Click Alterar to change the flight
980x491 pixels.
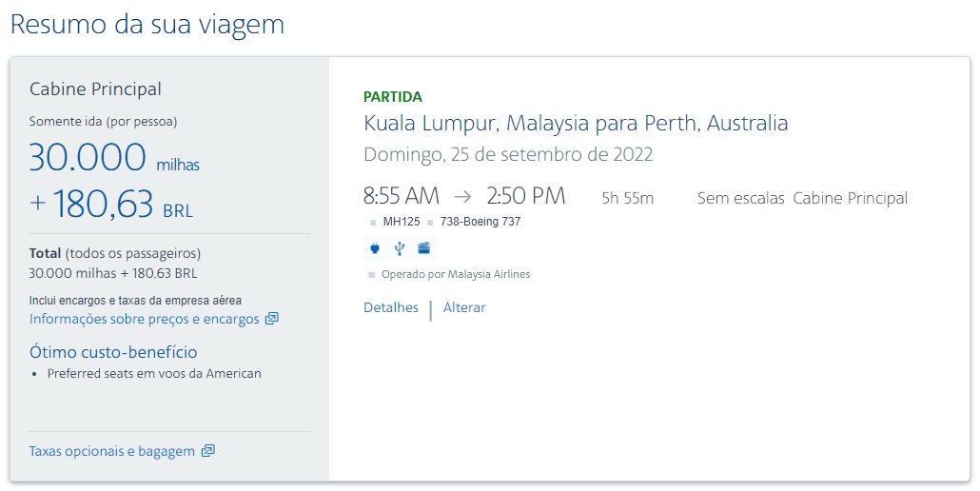(x=464, y=307)
